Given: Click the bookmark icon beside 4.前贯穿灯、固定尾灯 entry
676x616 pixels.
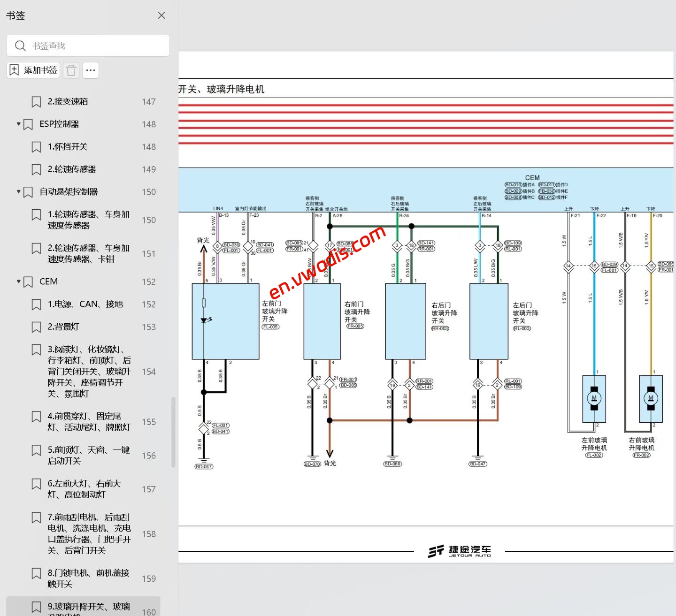Looking at the screenshot, I should click(37, 416).
